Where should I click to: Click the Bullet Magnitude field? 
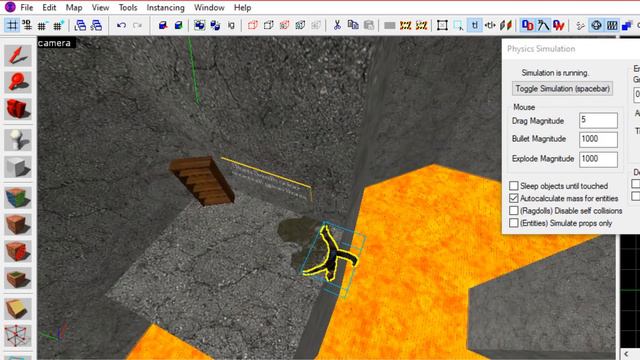(598, 140)
